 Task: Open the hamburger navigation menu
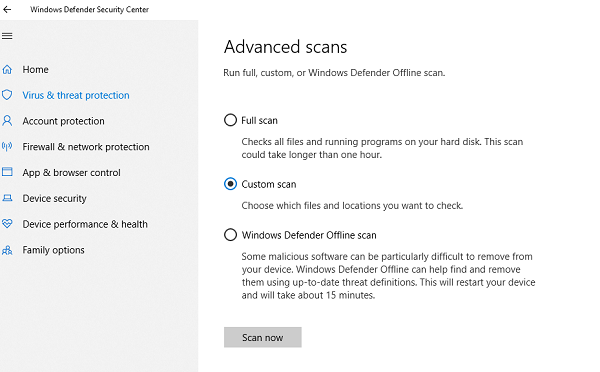[x=7, y=36]
